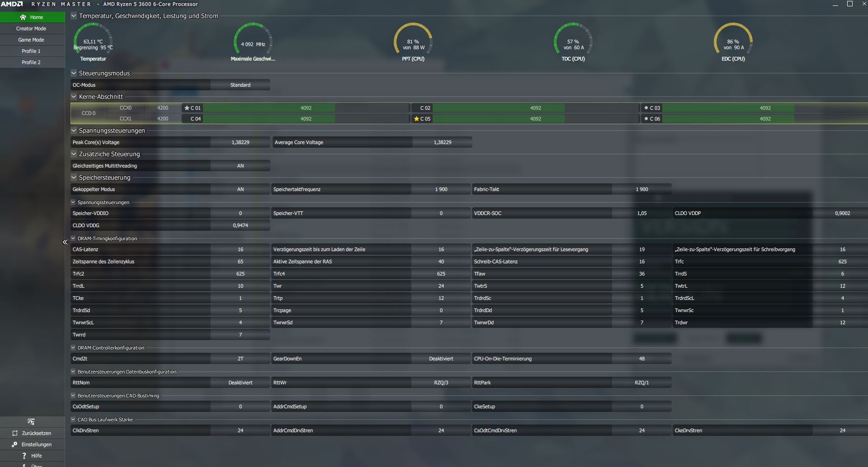
Task: Collapse Benutzersteuerungen Datenbuskonfiguration section
Action: (x=73, y=371)
